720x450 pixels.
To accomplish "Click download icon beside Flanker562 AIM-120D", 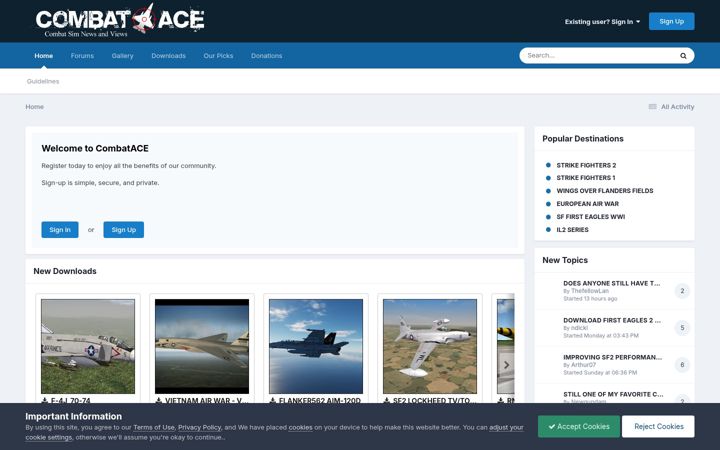I will point(272,400).
